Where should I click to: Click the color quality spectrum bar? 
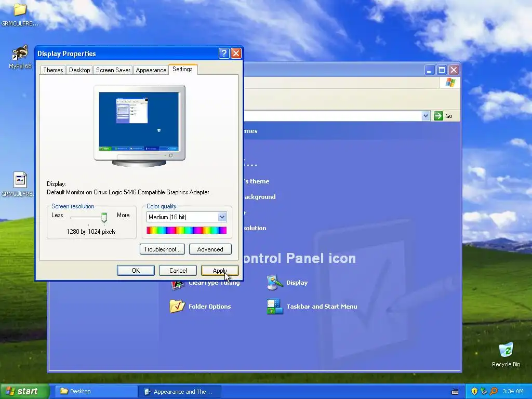[x=187, y=230]
